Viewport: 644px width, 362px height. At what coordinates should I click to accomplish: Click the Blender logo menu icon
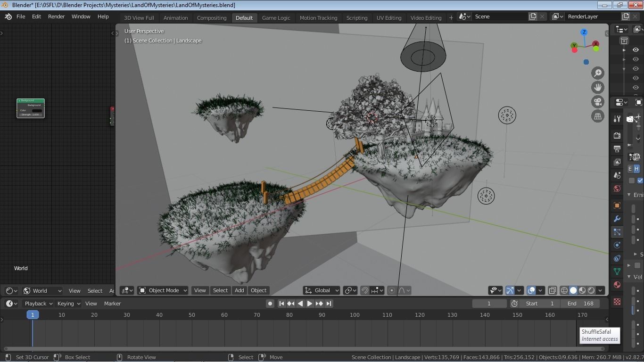click(8, 16)
